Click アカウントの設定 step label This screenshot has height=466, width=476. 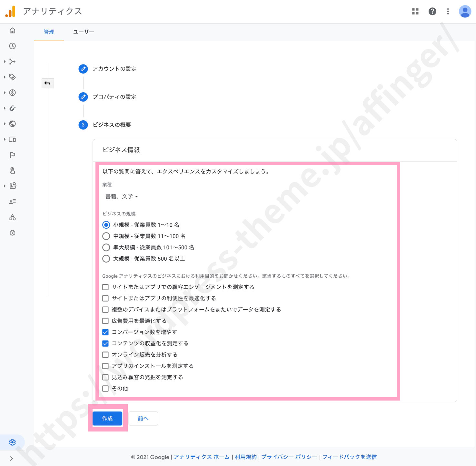[114, 69]
